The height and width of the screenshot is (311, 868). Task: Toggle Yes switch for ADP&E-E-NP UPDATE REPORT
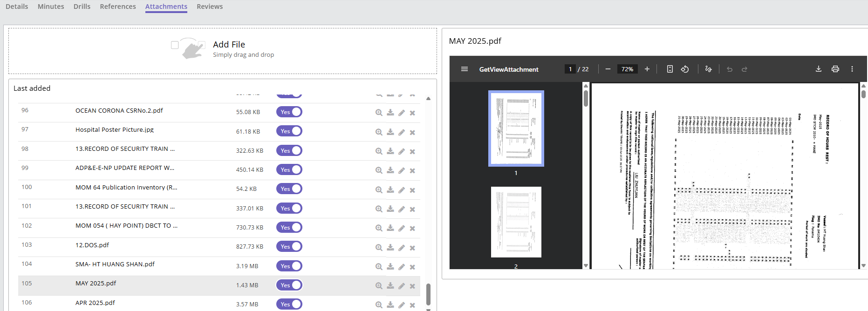(289, 169)
